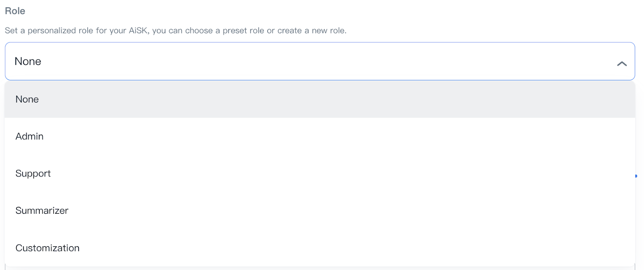The image size is (644, 270).
Task: Select Customization to create a new role
Action: [x=47, y=248]
